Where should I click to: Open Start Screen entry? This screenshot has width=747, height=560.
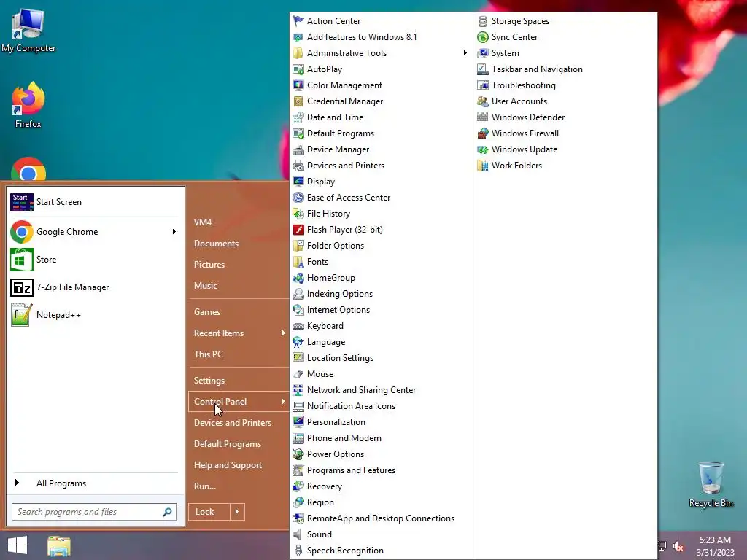point(96,202)
